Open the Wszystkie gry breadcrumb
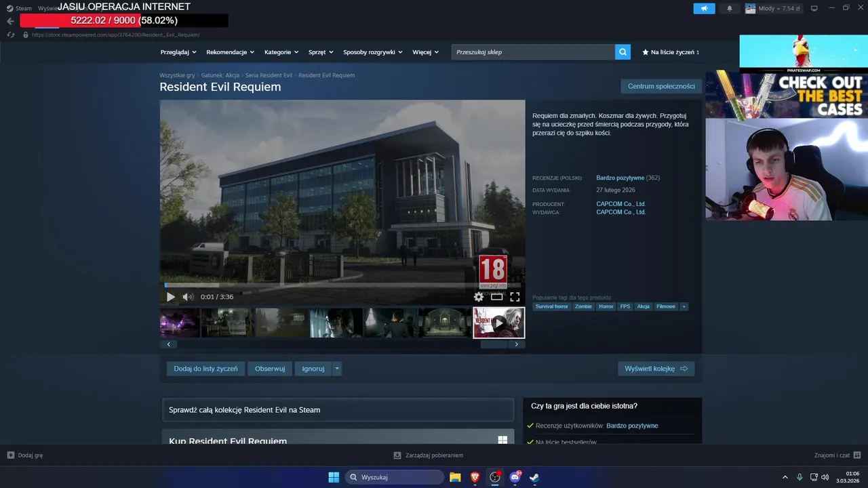The image size is (868, 488). click(177, 75)
